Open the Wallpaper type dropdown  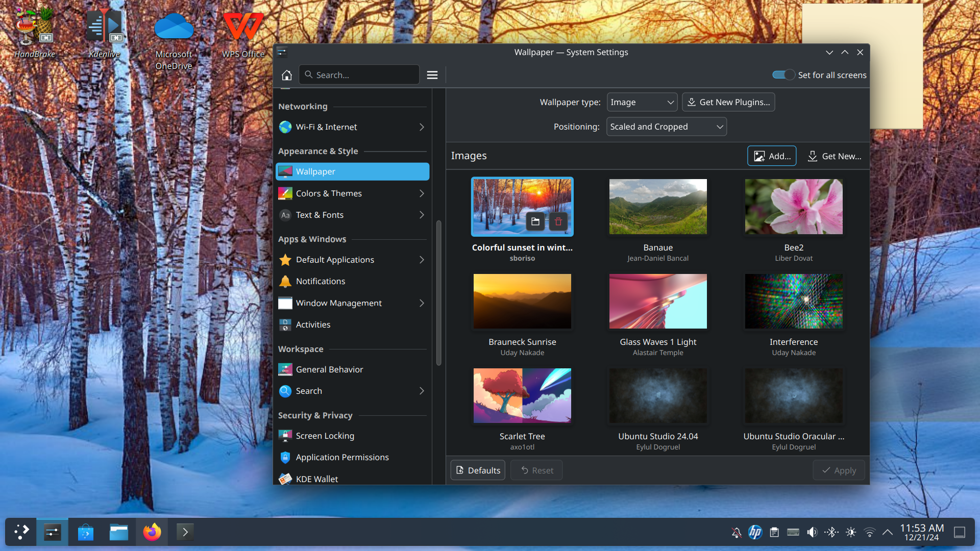642,102
